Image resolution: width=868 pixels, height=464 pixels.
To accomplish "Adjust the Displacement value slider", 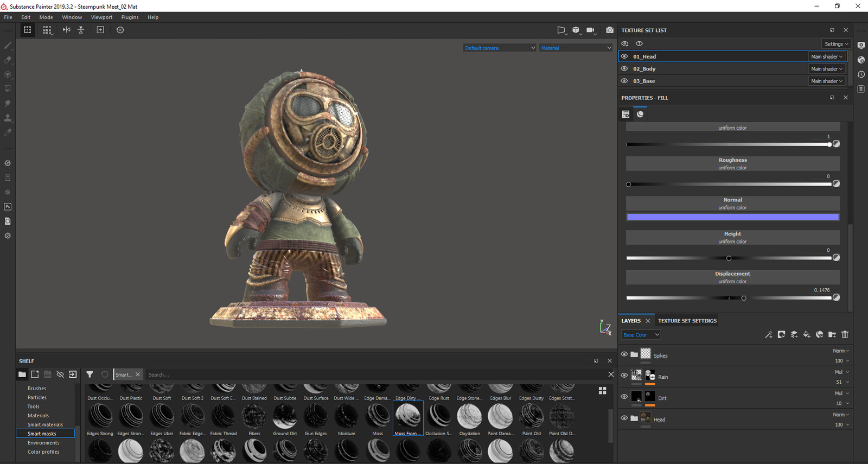I will coord(729,298).
